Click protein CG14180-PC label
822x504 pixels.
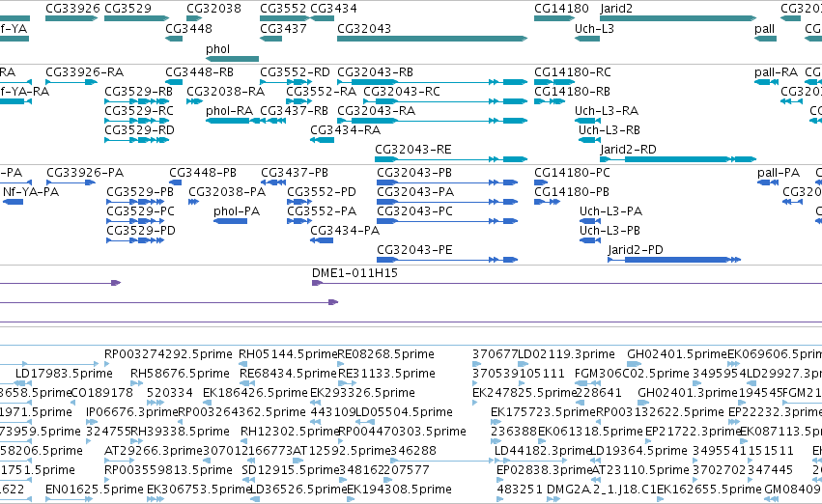point(573,173)
